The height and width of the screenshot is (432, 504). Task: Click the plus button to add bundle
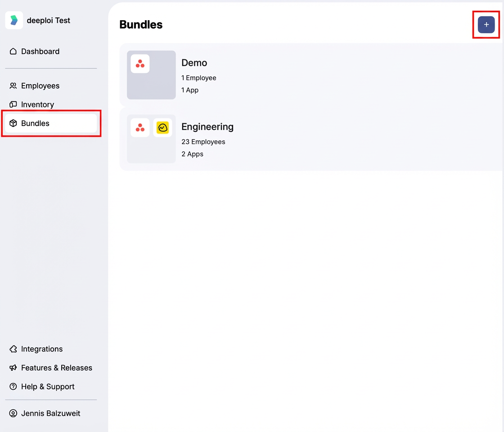(486, 24)
